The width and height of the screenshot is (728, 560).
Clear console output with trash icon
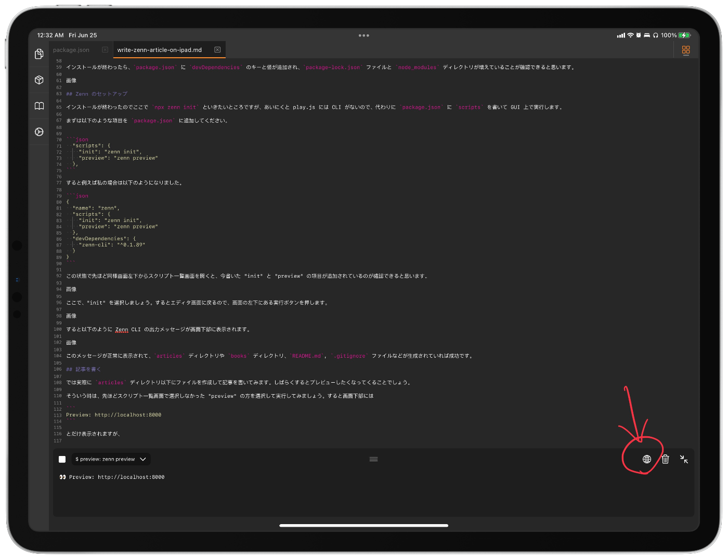(x=666, y=459)
